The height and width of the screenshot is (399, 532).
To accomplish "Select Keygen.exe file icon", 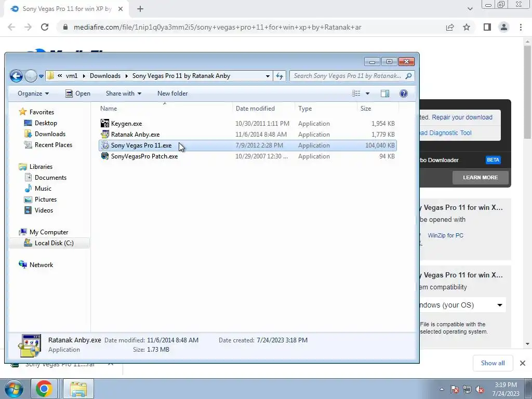I will tap(105, 124).
